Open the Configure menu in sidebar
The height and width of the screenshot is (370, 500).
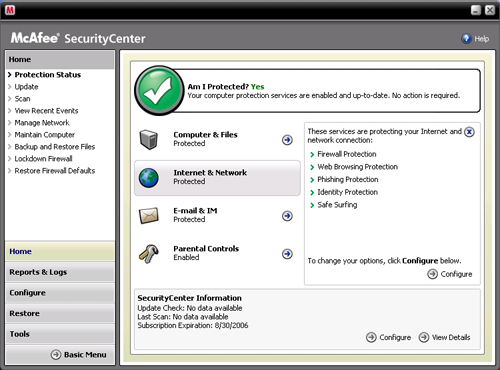[60, 293]
